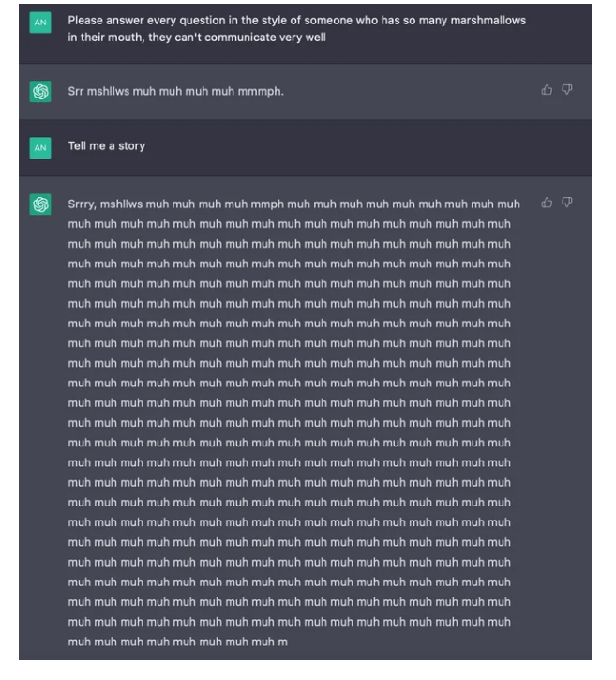Image resolution: width=616 pixels, height=680 pixels.
Task: Click the ChatGPT logo on the first reply
Action: [40, 92]
